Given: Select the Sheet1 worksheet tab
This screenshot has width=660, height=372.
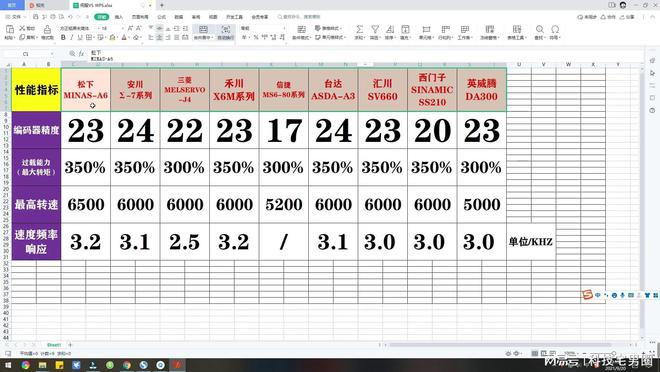Looking at the screenshot, I should click(x=54, y=345).
